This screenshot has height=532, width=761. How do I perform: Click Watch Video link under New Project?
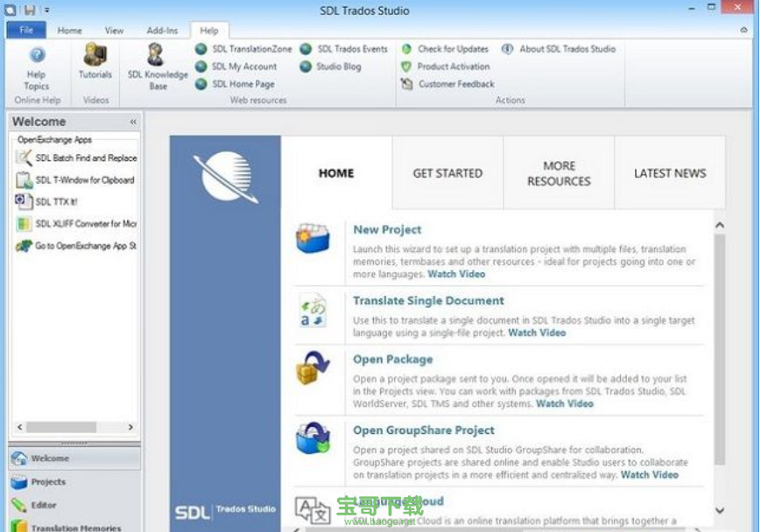(x=456, y=274)
